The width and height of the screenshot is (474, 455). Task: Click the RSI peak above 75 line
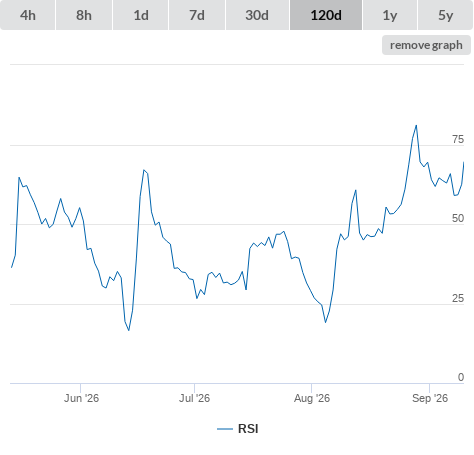coord(416,126)
